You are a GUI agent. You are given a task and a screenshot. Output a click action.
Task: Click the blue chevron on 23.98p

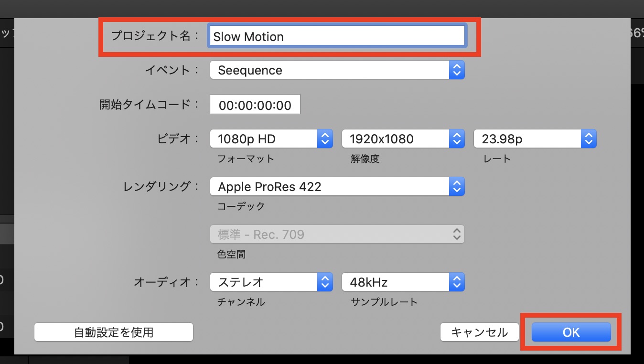[589, 139]
